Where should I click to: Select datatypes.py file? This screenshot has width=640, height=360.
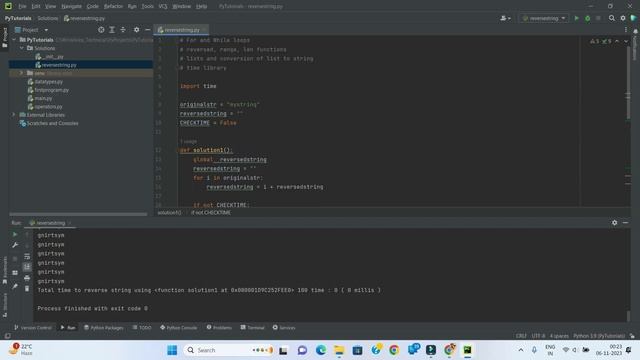pyautogui.click(x=45, y=82)
